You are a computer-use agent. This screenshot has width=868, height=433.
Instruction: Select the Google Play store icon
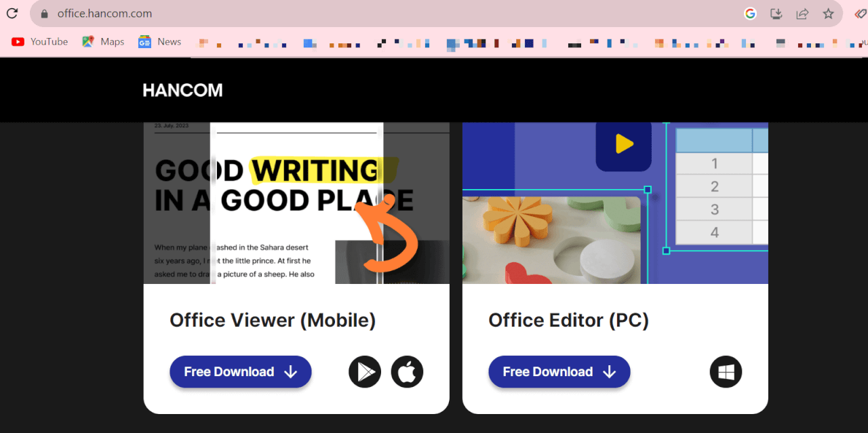pos(364,371)
